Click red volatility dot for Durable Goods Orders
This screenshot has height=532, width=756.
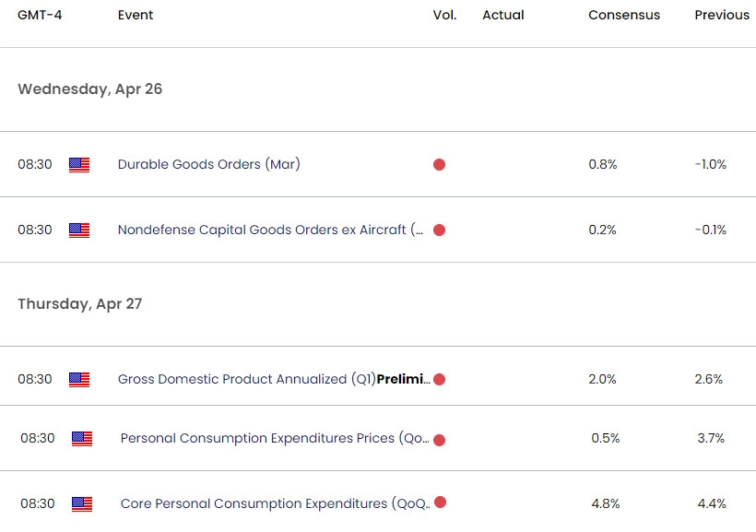439,165
